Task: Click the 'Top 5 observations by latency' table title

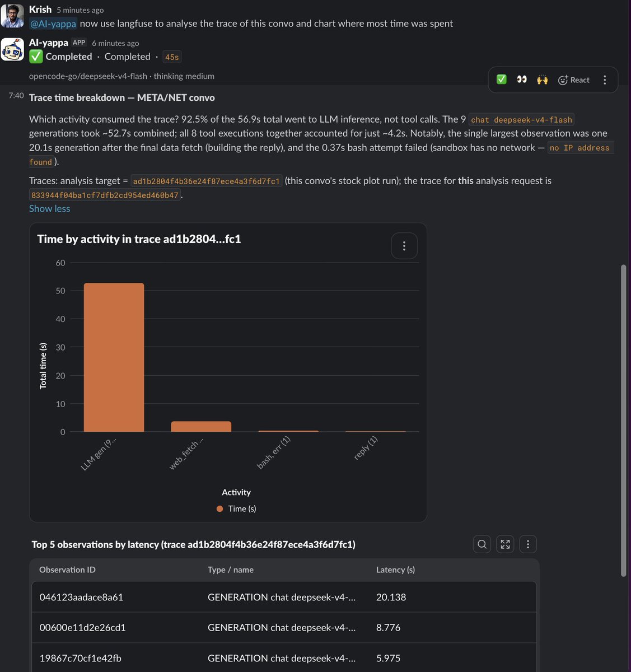Action: click(193, 544)
